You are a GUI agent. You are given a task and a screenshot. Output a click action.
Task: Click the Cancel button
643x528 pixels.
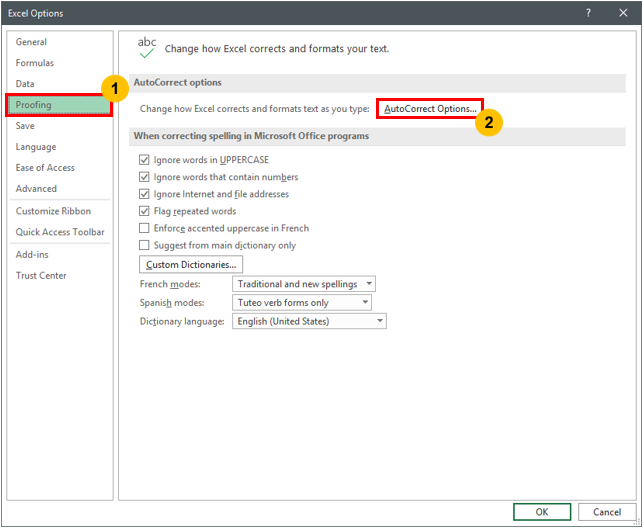click(607, 512)
